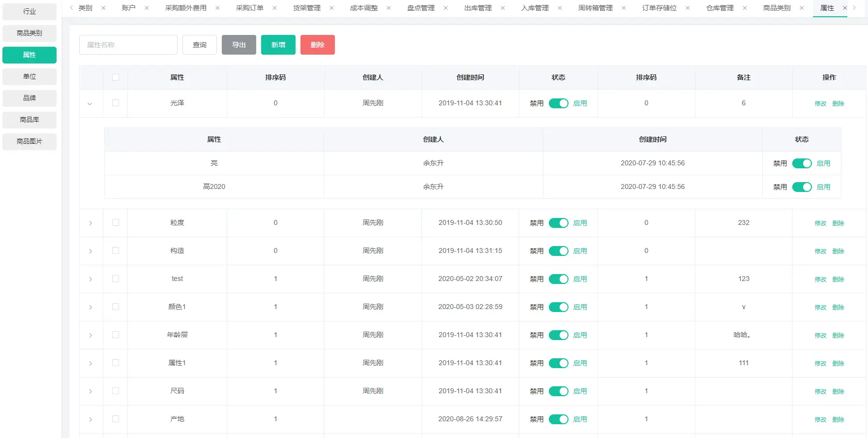Image resolution: width=868 pixels, height=438 pixels.
Task: Open the 商品库 sidebar menu
Action: (30, 120)
